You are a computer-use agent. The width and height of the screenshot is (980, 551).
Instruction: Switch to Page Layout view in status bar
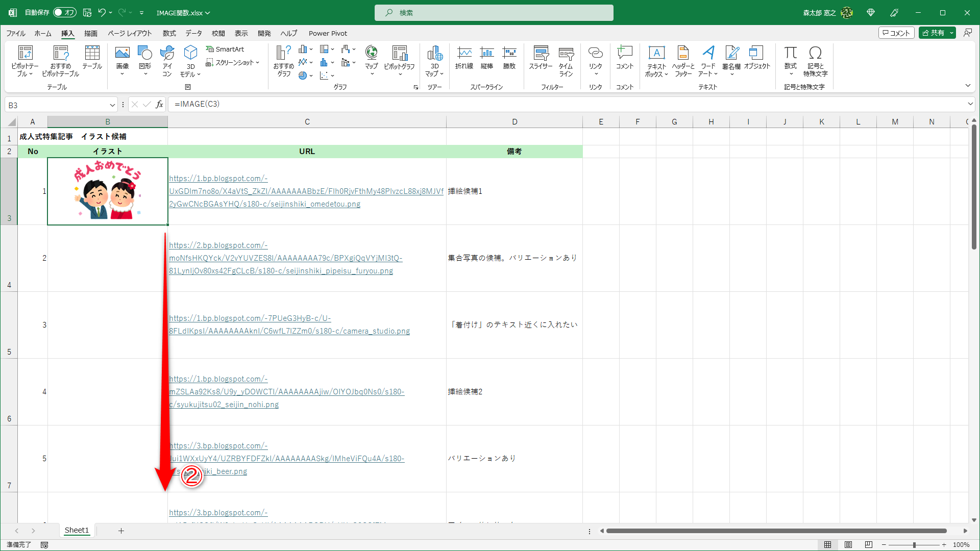tap(849, 544)
